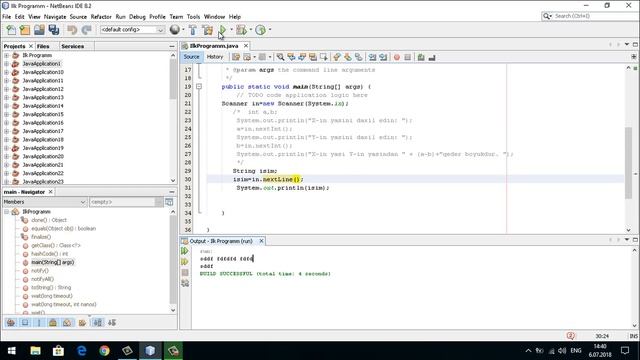The width and height of the screenshot is (640, 360).
Task: Click the Undo arrow icon
Action: [x=72, y=30]
